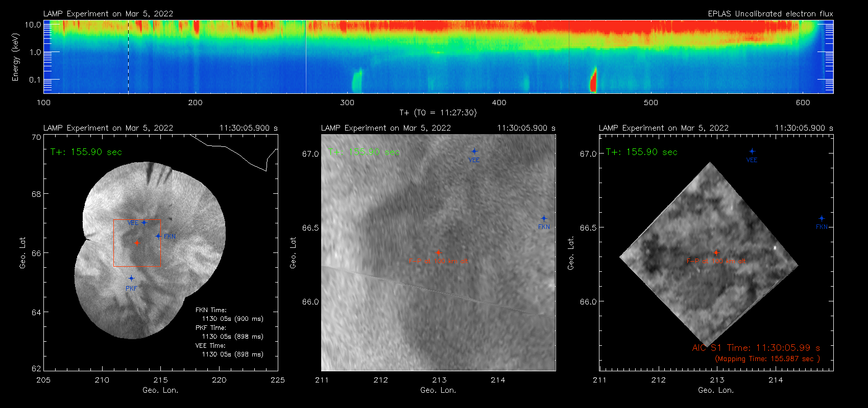
Task: Click the FKN marker in the zoomed all-sky panel
Action: tap(544, 218)
